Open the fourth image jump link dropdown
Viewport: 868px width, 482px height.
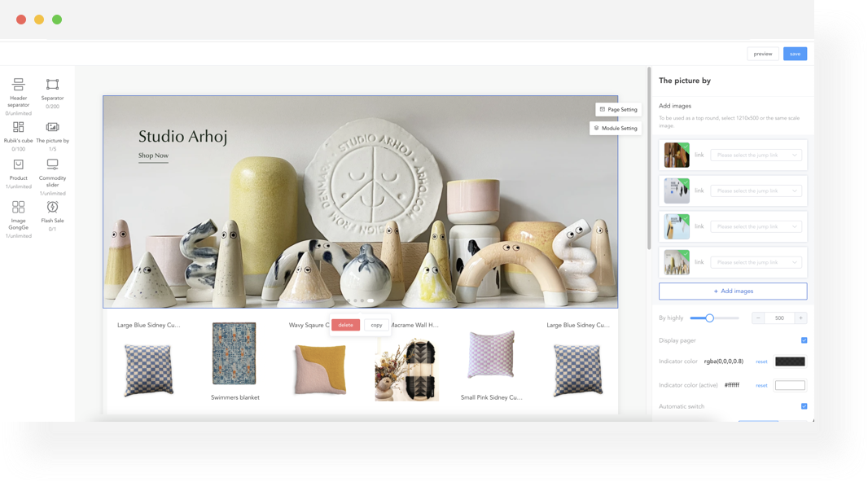[756, 262]
